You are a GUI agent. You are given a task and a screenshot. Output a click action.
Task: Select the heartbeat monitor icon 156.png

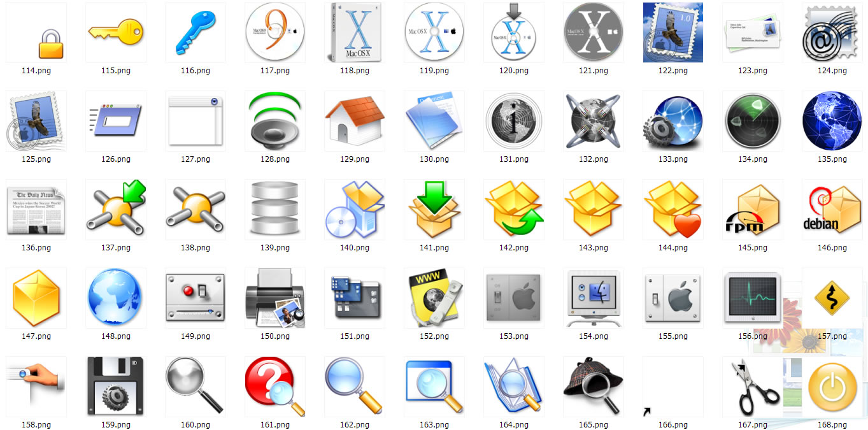753,298
